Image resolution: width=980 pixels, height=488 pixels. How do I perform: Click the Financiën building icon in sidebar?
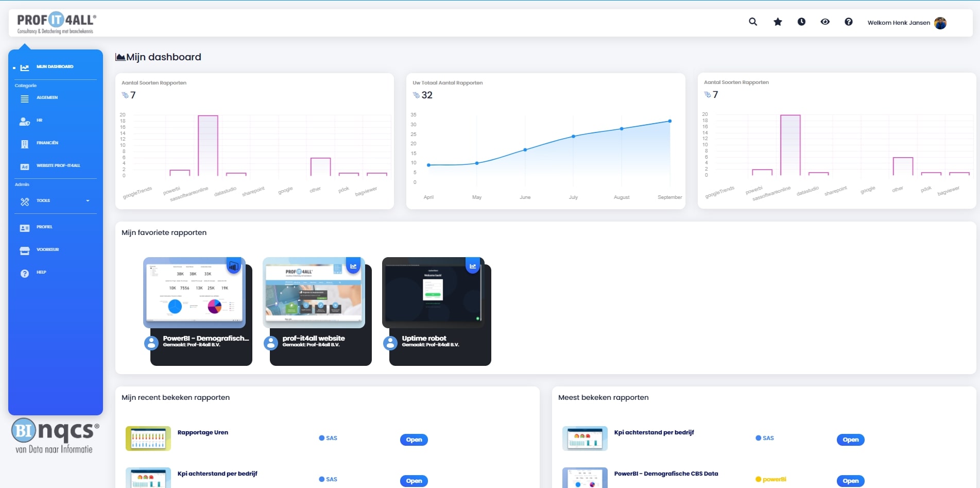click(24, 144)
